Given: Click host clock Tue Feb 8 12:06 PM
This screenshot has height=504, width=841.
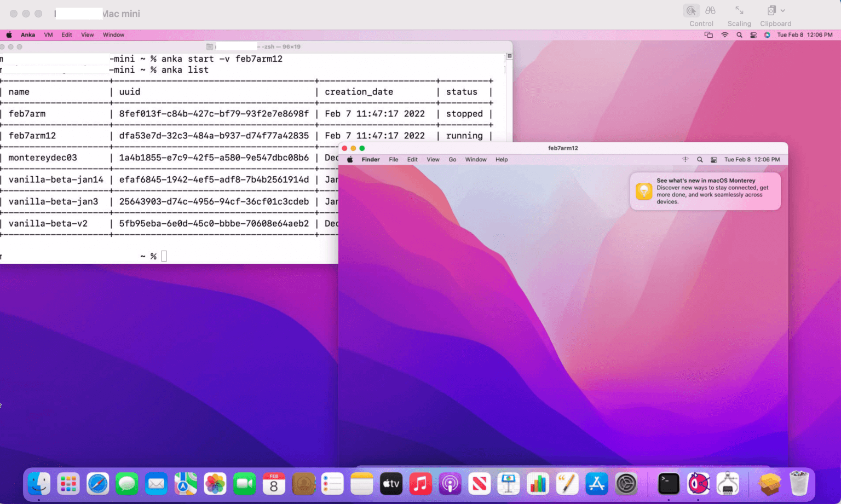Looking at the screenshot, I should [x=805, y=34].
